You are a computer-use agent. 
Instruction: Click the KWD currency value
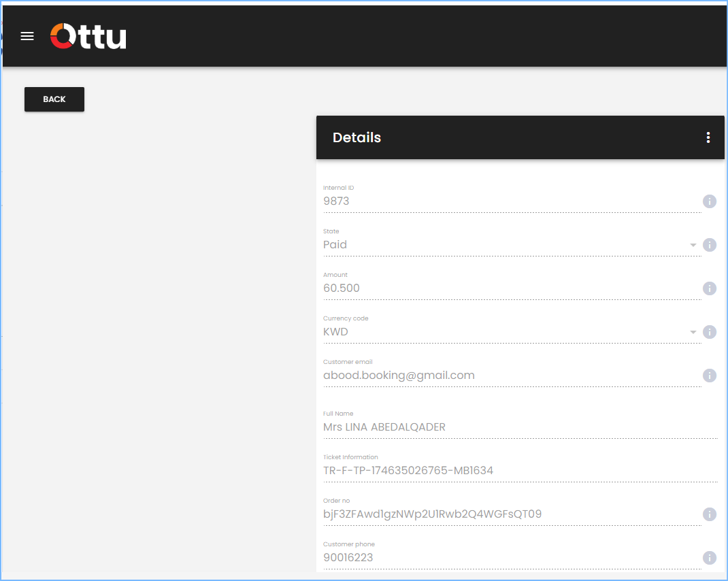click(335, 332)
